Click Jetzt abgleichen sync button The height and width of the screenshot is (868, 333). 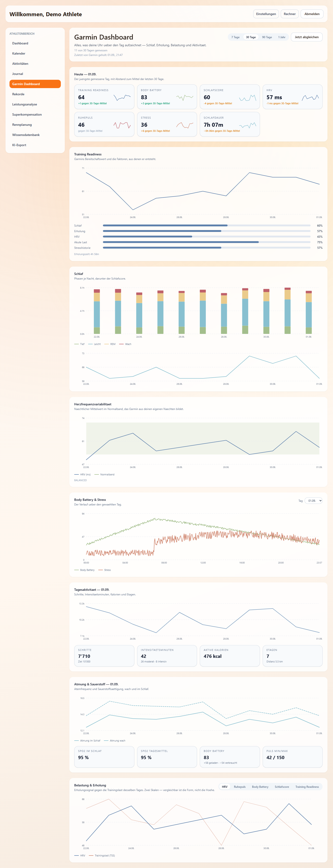click(306, 37)
